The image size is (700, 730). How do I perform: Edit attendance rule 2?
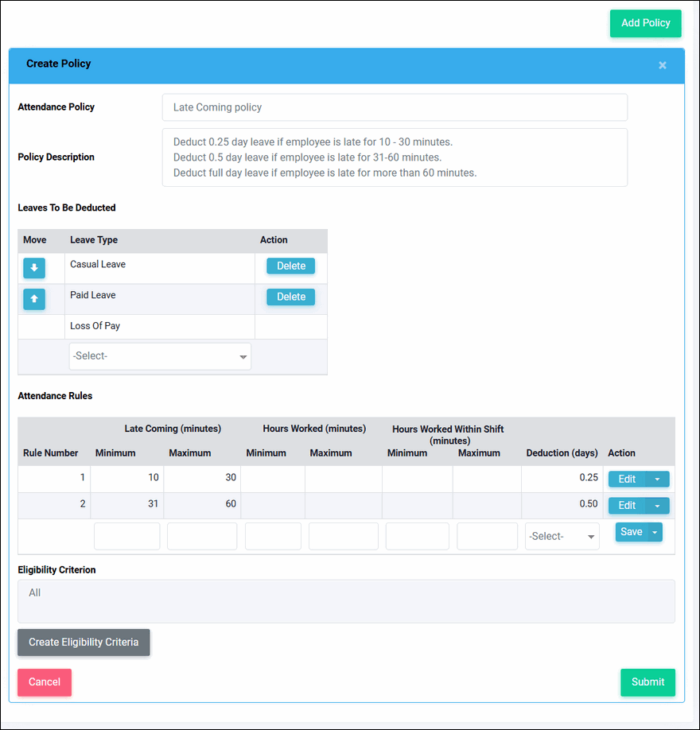pos(627,506)
